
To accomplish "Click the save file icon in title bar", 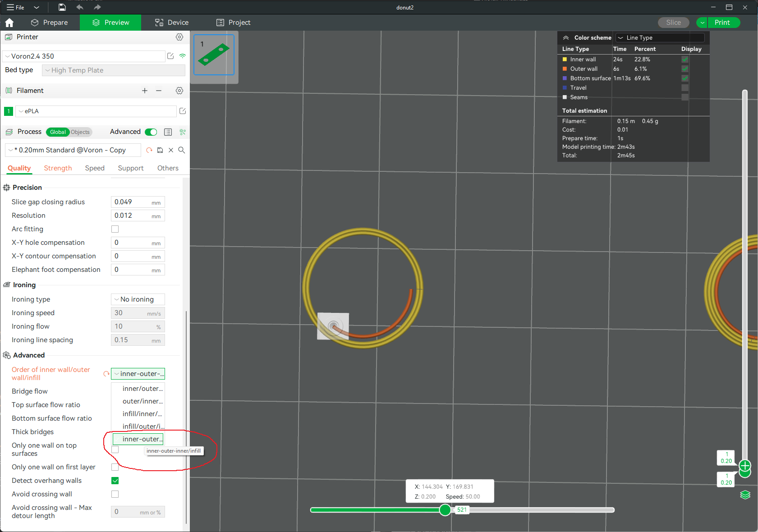I will 62,7.
